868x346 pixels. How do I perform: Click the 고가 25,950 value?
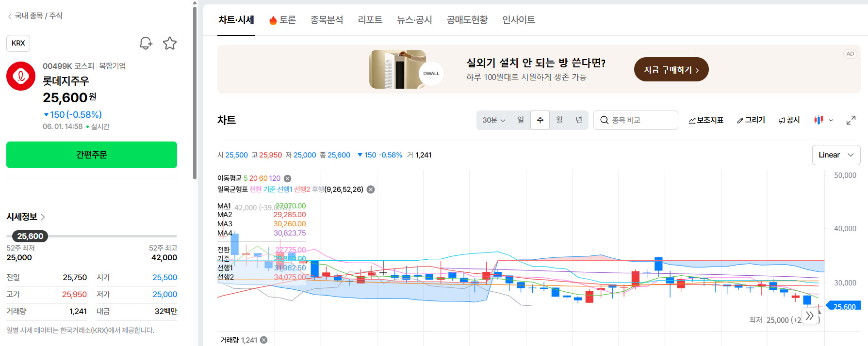pyautogui.click(x=74, y=295)
